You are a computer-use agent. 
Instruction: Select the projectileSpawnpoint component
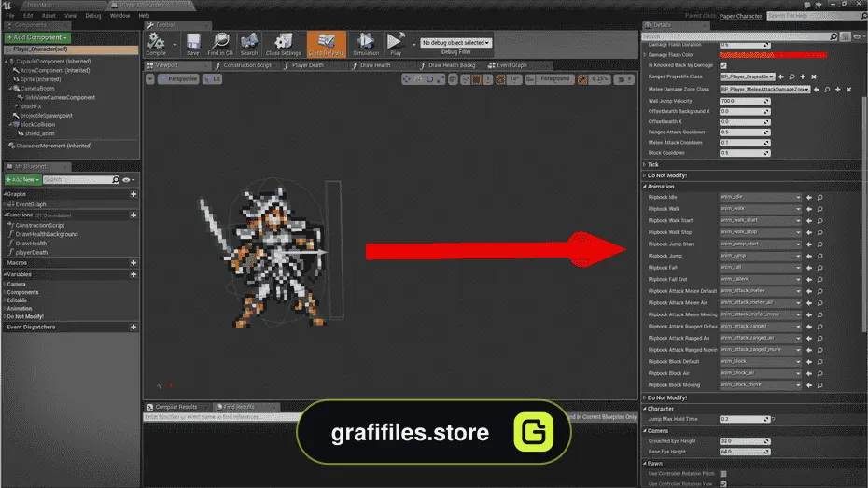pos(47,116)
